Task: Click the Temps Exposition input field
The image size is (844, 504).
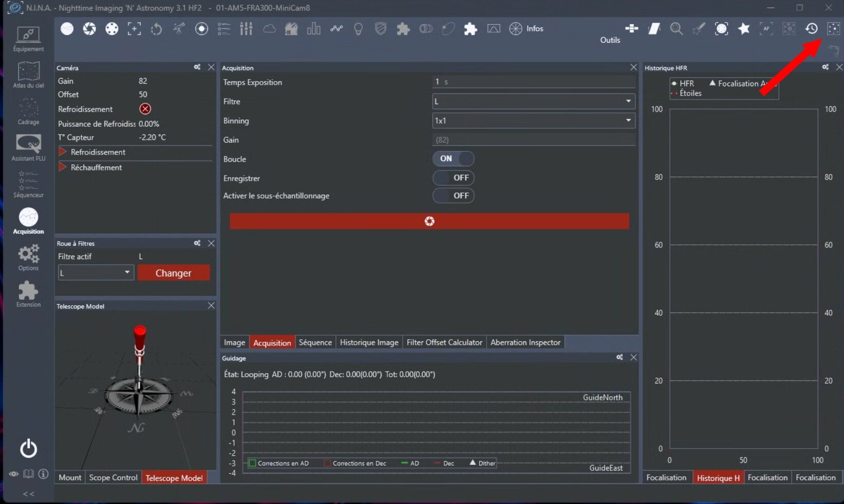Action: click(x=533, y=82)
